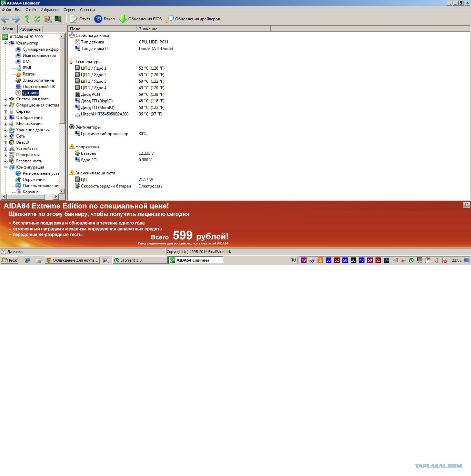Expand the Операционная система tree node
This screenshot has width=471, height=476.
coord(5,105)
